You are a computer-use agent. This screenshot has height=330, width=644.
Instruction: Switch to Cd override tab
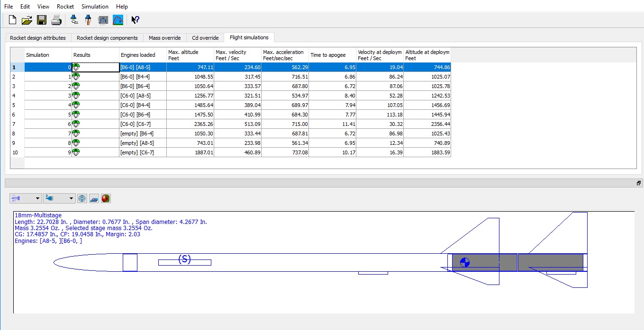pyautogui.click(x=205, y=38)
